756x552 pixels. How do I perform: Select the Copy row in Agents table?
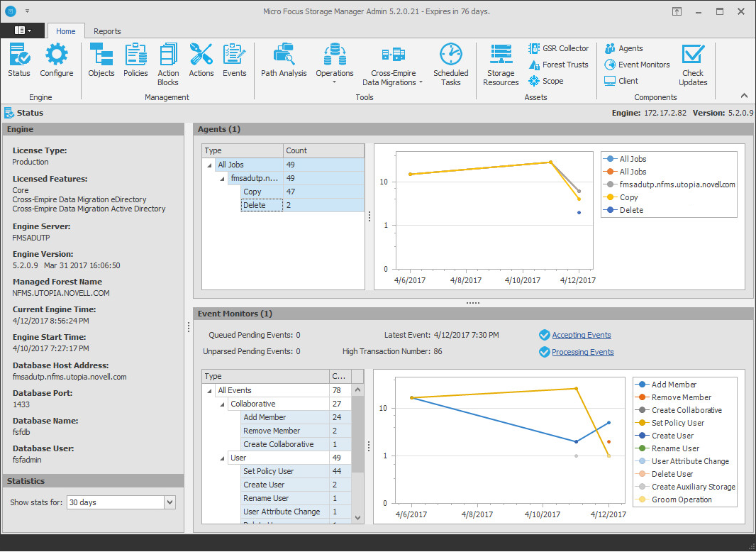point(302,192)
